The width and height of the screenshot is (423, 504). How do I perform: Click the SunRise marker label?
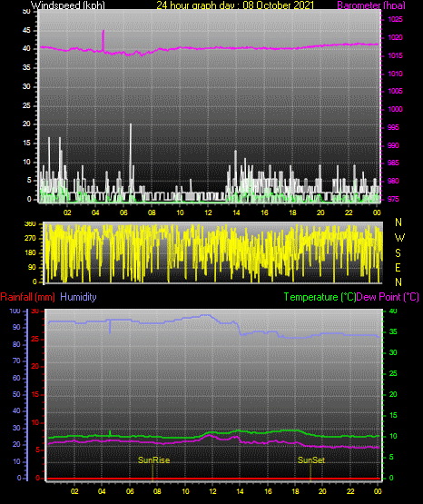click(x=153, y=460)
